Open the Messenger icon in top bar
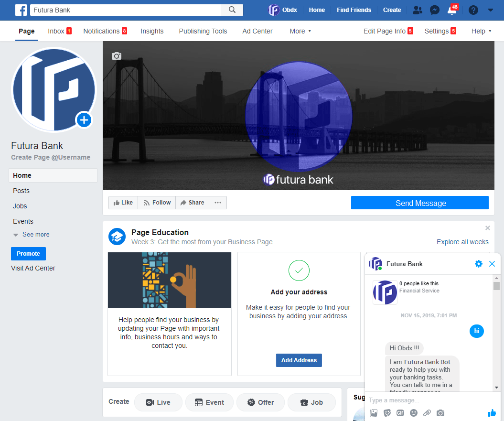Screen dimensions: 504x421 coord(435,10)
